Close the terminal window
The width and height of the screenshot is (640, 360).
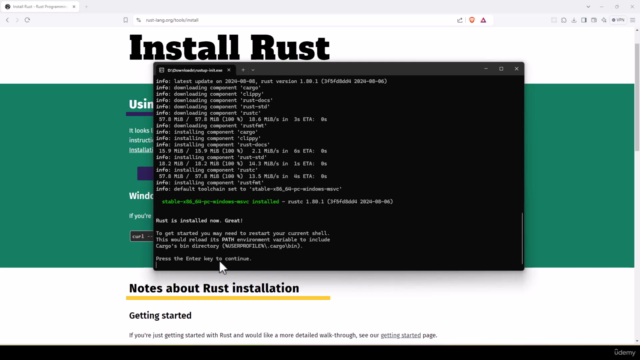(516, 69)
